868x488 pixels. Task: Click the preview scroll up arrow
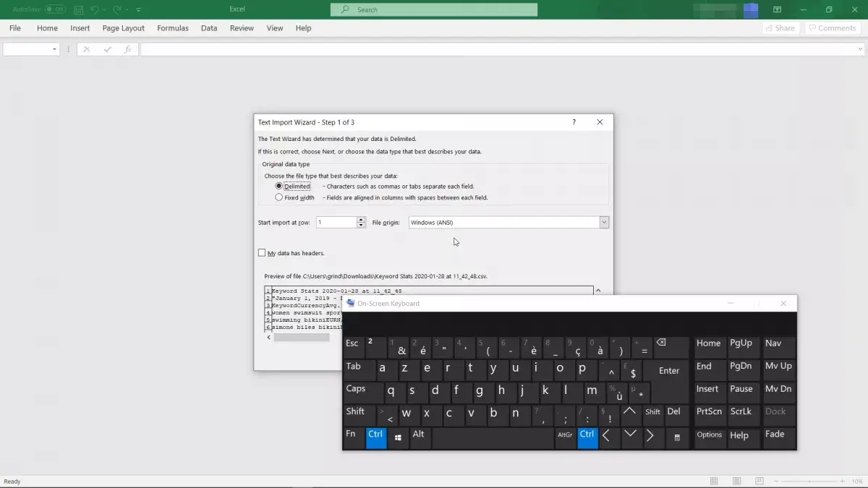(x=597, y=291)
